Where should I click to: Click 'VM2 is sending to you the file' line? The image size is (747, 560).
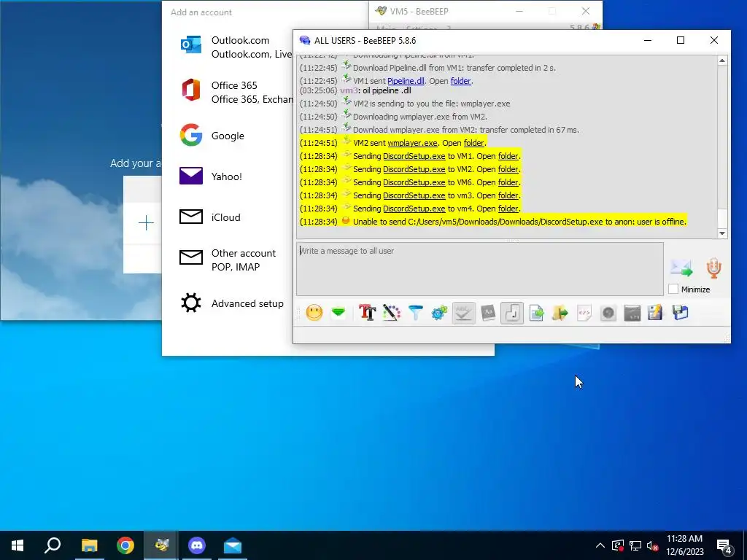(432, 104)
